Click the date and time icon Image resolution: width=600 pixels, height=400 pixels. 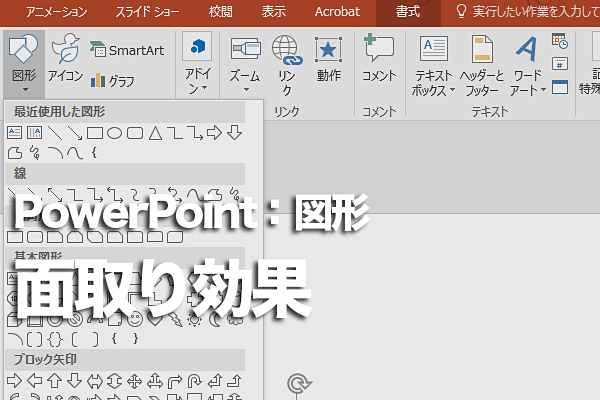click(560, 41)
